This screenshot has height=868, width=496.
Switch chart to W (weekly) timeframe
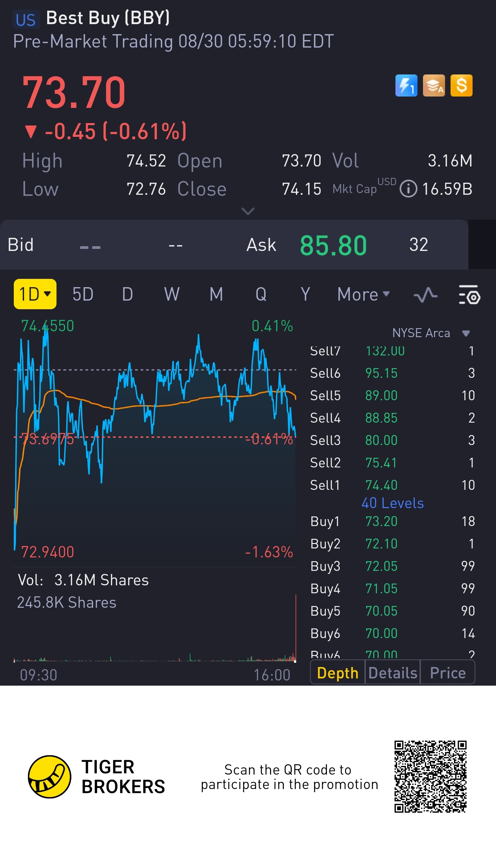(172, 294)
